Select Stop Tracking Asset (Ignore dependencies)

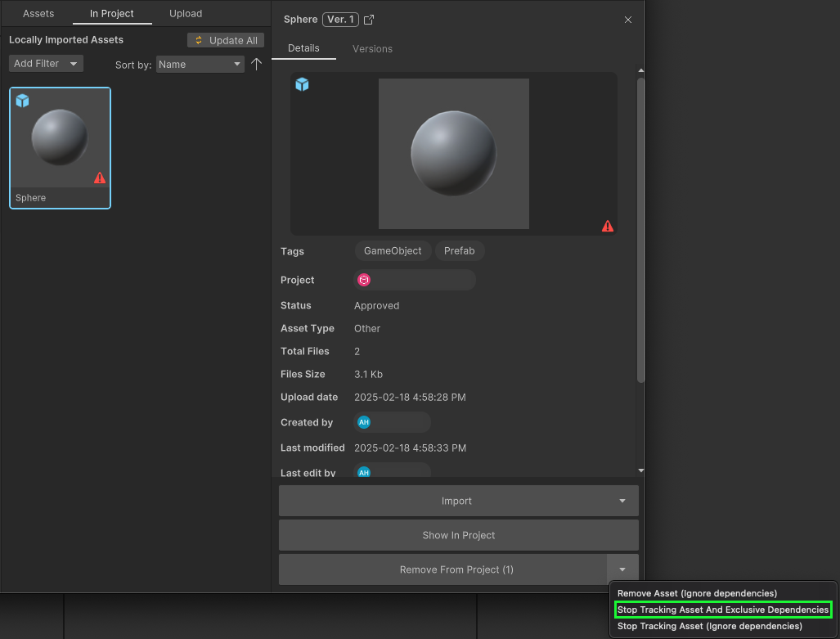coord(709,626)
